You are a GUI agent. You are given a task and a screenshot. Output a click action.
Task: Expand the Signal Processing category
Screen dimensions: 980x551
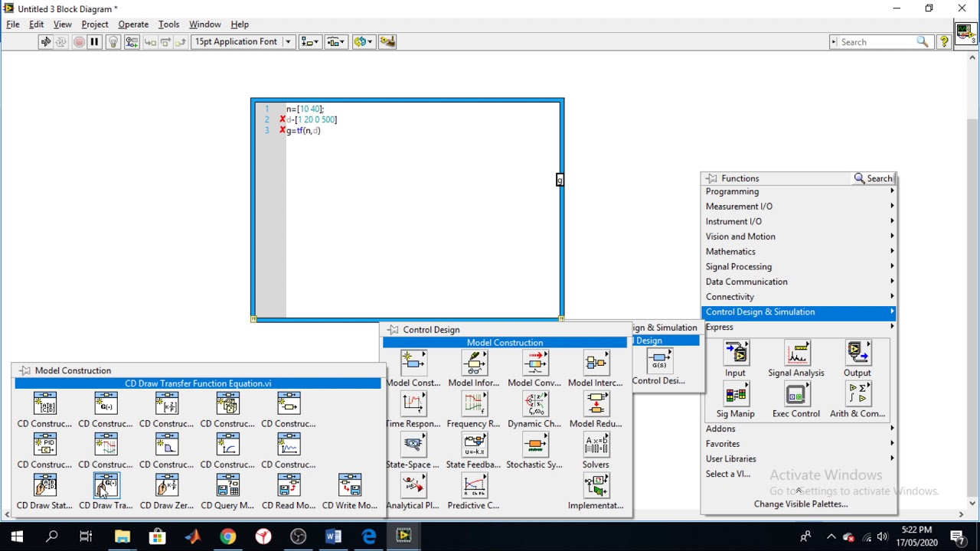coord(799,266)
